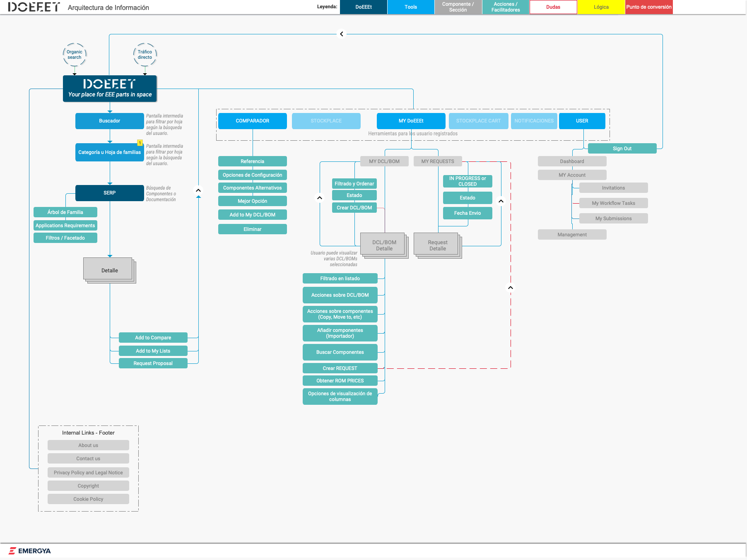Select Árbol de Familia action

65,212
